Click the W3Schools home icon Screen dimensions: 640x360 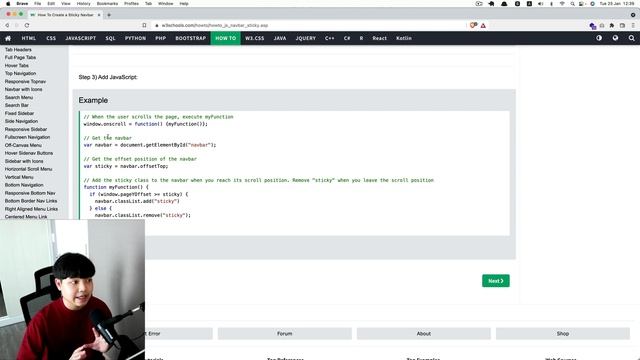point(8,38)
